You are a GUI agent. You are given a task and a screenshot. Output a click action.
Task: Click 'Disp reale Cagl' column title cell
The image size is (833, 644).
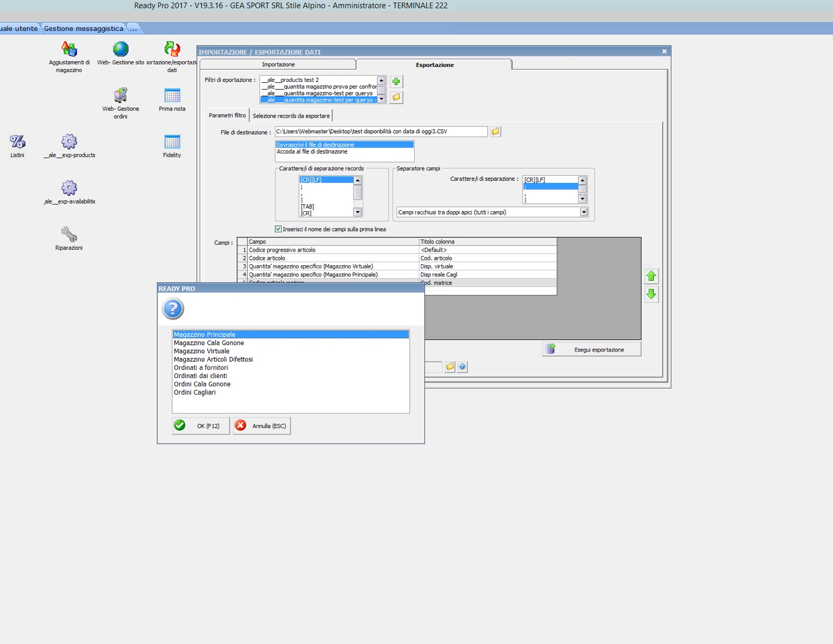[488, 275]
